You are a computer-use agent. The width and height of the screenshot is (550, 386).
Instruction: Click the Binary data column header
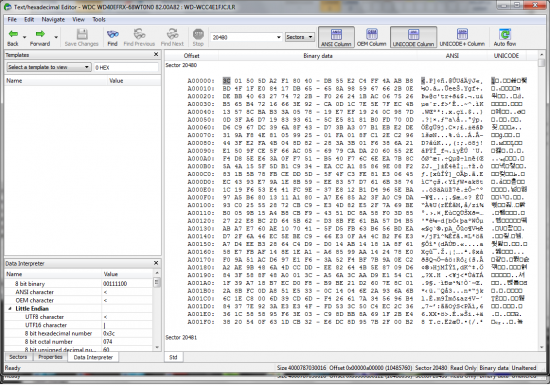pos(318,56)
